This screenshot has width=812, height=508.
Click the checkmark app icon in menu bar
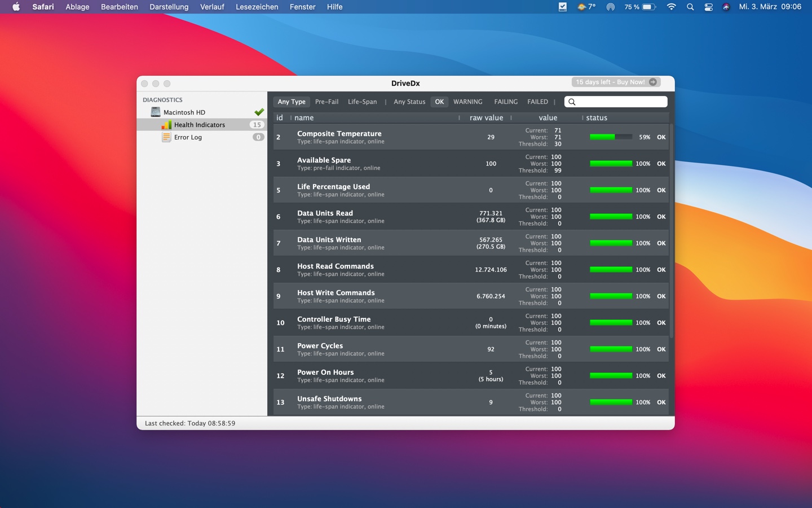coord(562,7)
